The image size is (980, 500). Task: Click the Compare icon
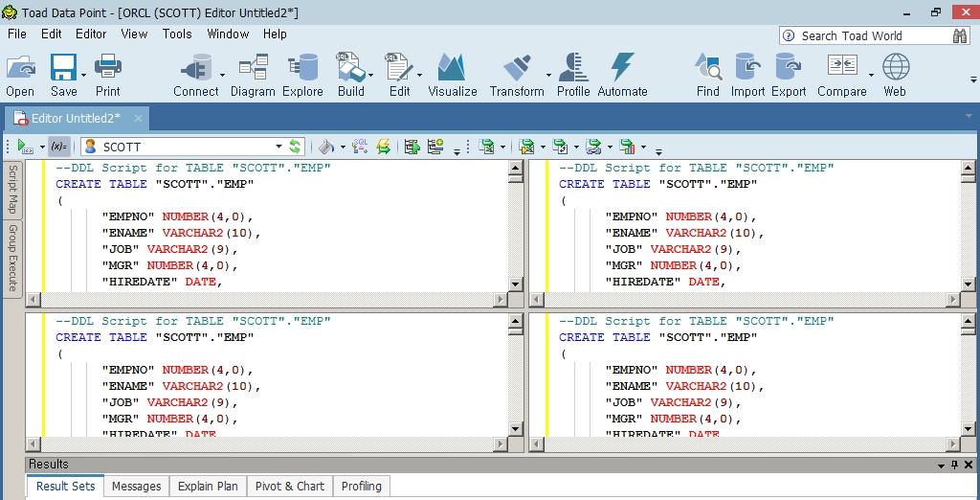pyautogui.click(x=841, y=75)
